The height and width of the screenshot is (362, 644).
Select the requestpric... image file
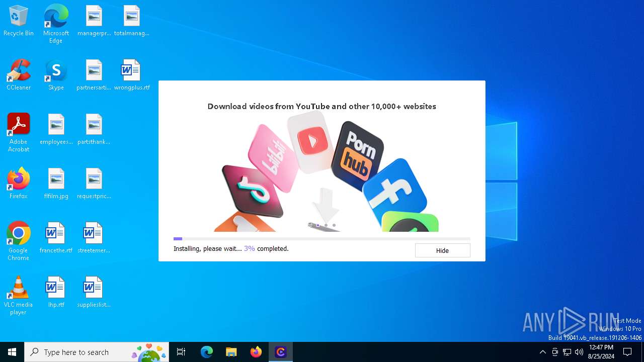94,184
